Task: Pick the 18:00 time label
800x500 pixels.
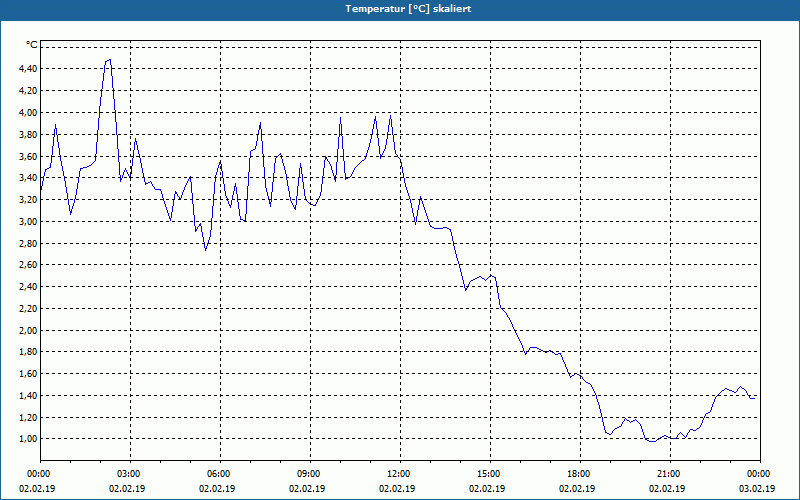Action: click(580, 474)
